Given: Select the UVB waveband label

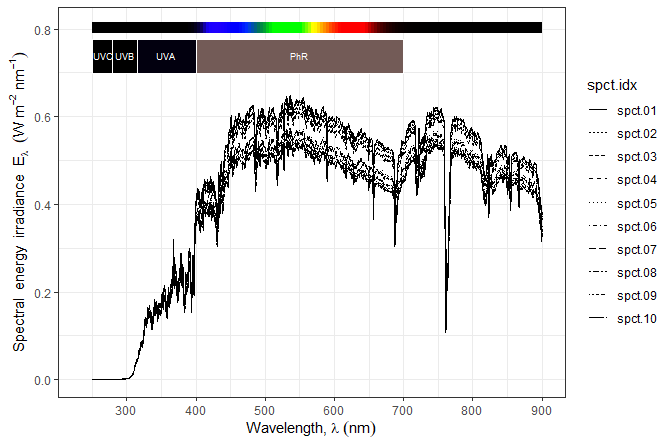Looking at the screenshot, I should point(125,57).
